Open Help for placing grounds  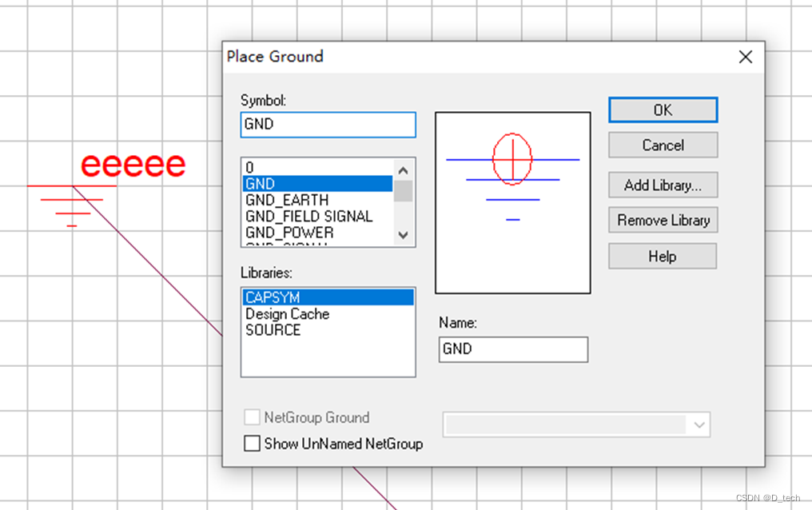coord(663,256)
